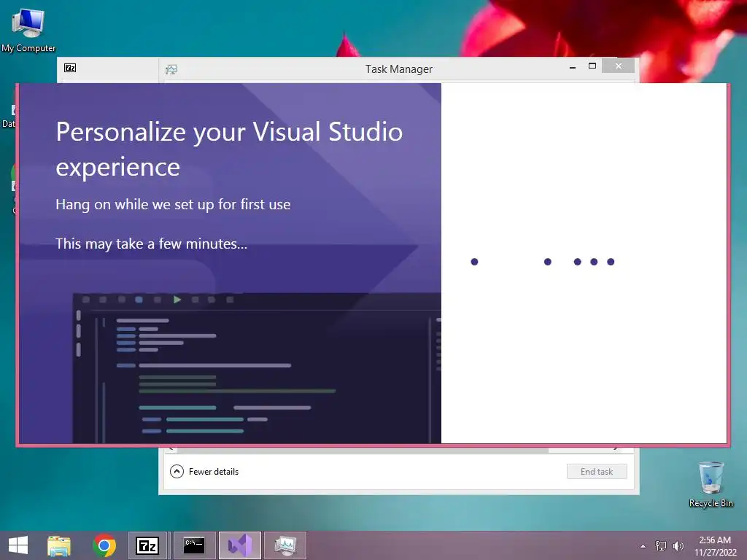Click 'Personalize your Visual Studio experience' heading

(229, 149)
